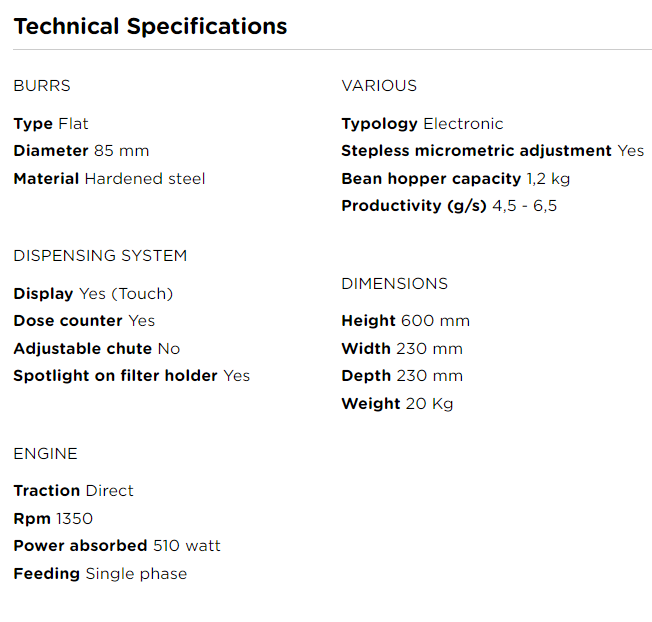Viewport: 652px width, 622px height.
Task: Click the Stepless micrometric adjustment line
Action: [x=492, y=151]
